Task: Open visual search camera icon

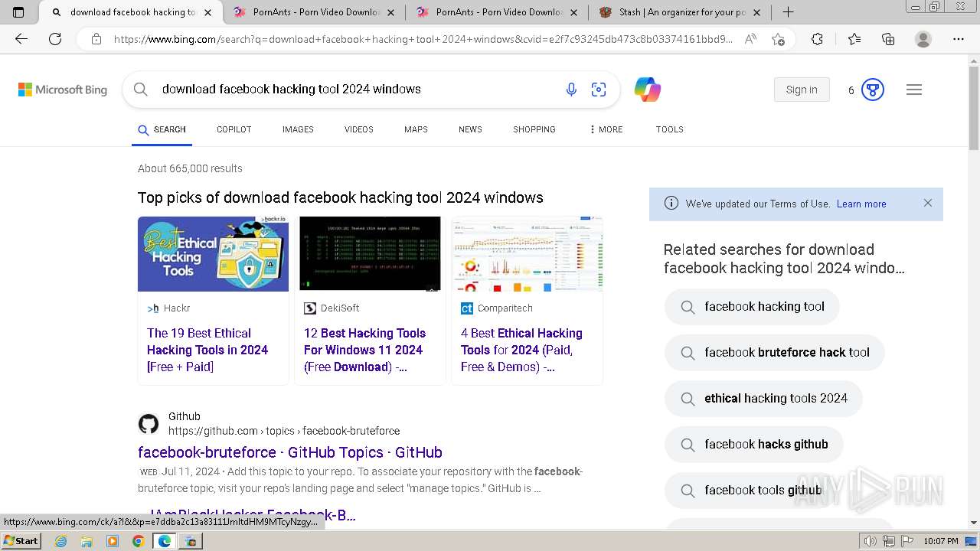Action: (x=599, y=90)
